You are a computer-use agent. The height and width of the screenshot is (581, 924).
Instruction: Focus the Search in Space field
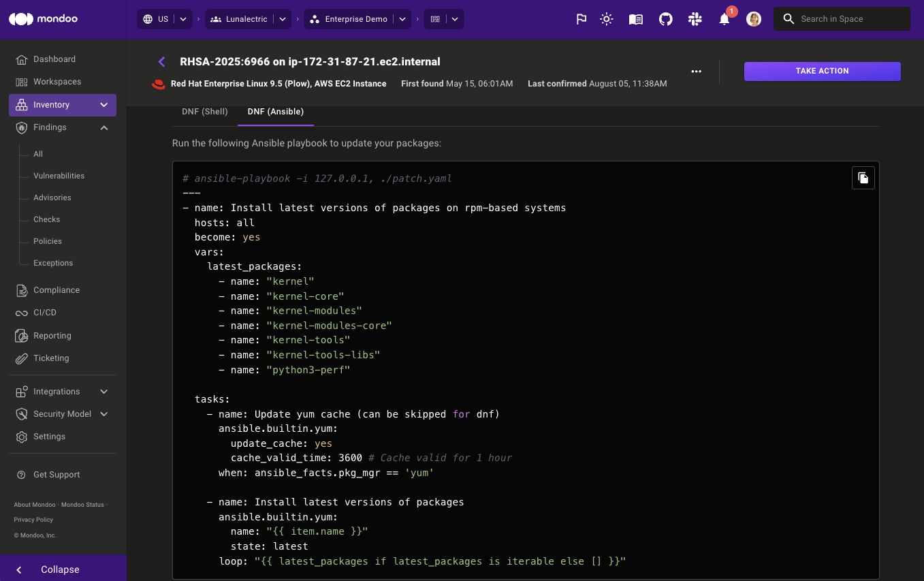(842, 19)
